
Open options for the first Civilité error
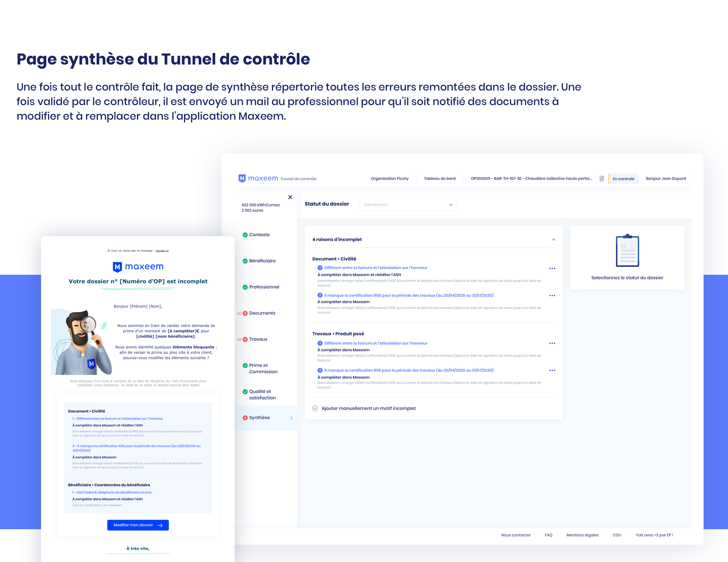pos(552,269)
